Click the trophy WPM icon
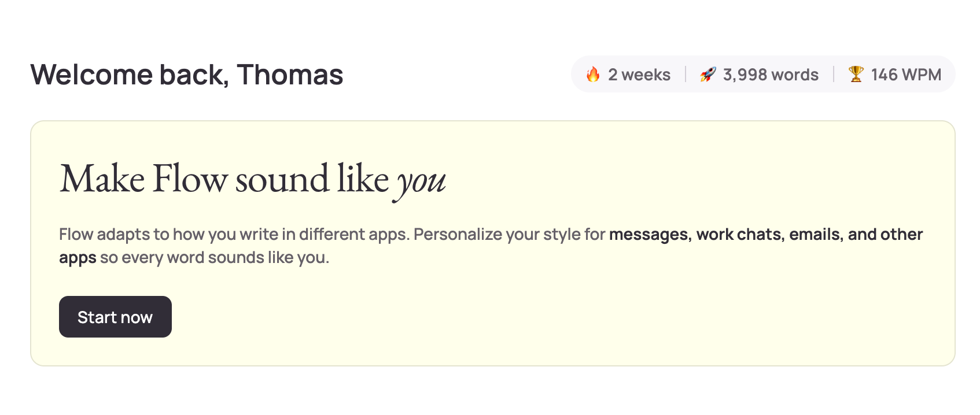The width and height of the screenshot is (980, 415). pos(856,74)
